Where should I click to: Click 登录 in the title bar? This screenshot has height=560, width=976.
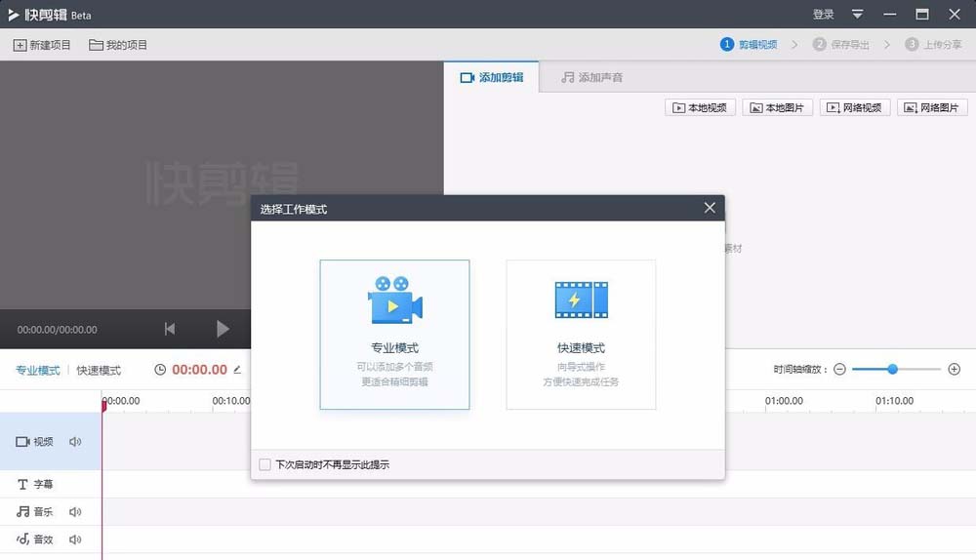(824, 14)
